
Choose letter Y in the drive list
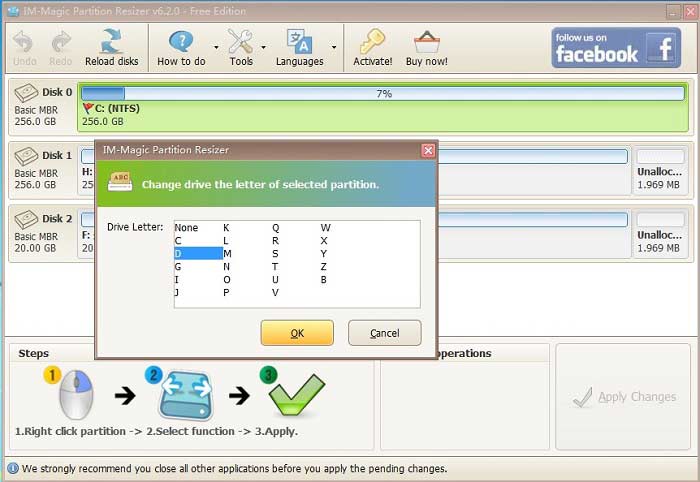[324, 253]
